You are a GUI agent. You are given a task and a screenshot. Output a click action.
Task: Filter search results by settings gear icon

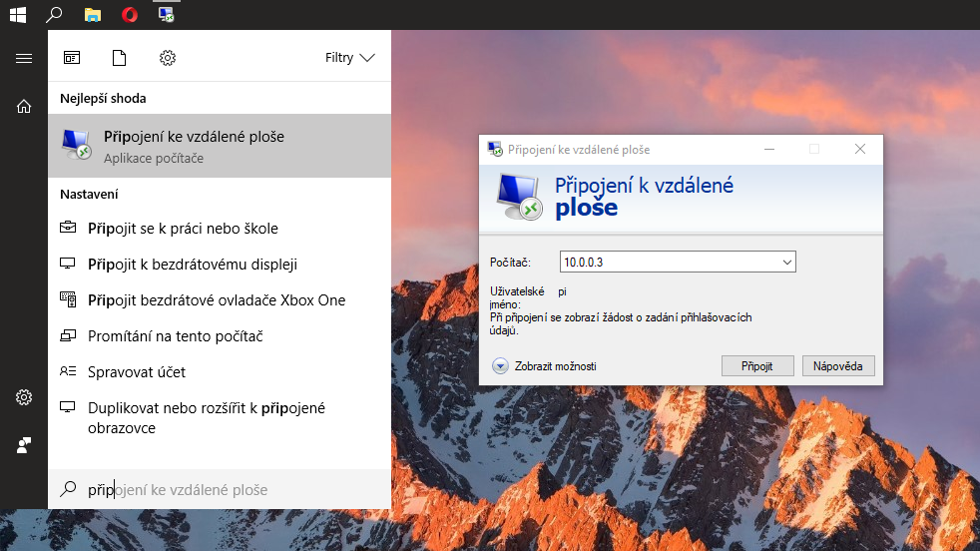point(168,58)
